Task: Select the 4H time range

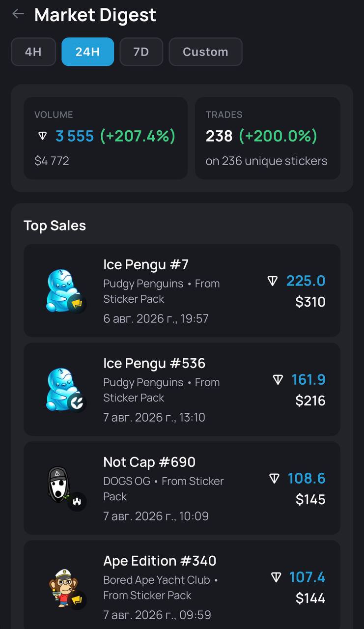Action: point(33,52)
